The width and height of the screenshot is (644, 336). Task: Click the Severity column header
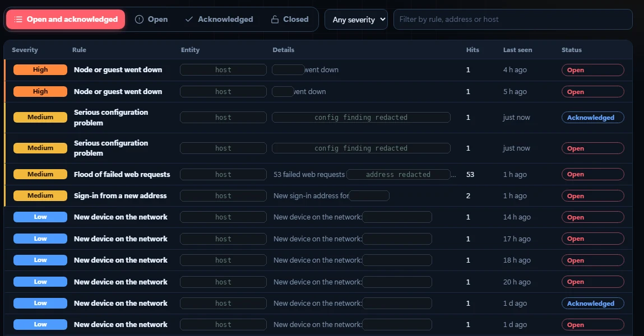coord(25,50)
